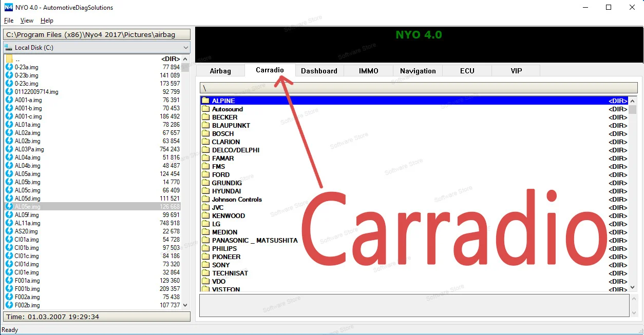Switch to the VIP tab

point(516,71)
